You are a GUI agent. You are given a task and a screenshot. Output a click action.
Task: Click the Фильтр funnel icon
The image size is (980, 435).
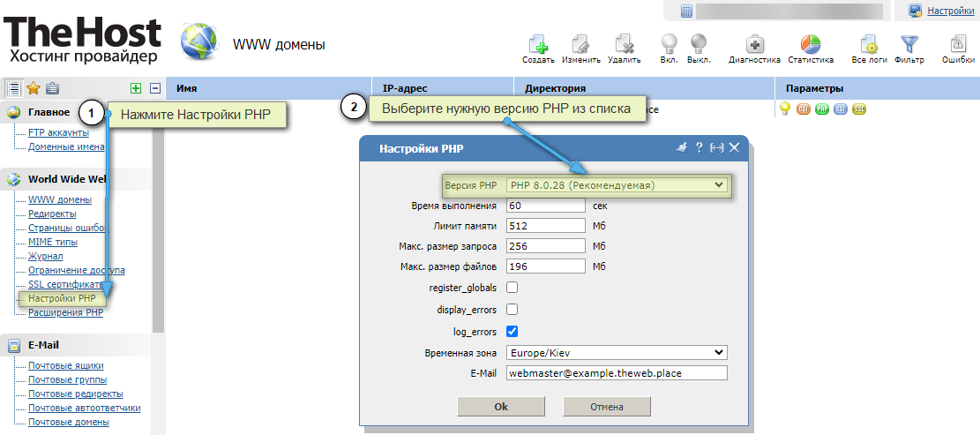909,44
